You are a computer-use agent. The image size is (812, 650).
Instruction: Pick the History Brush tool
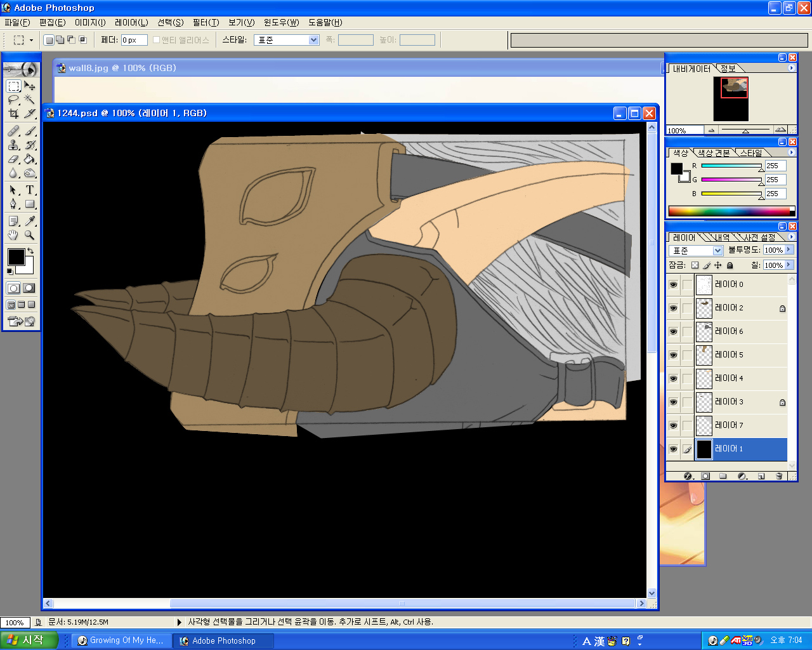coord(30,145)
